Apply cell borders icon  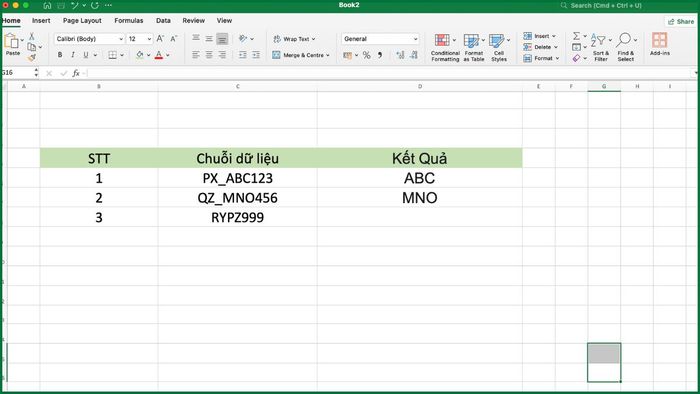coord(112,55)
